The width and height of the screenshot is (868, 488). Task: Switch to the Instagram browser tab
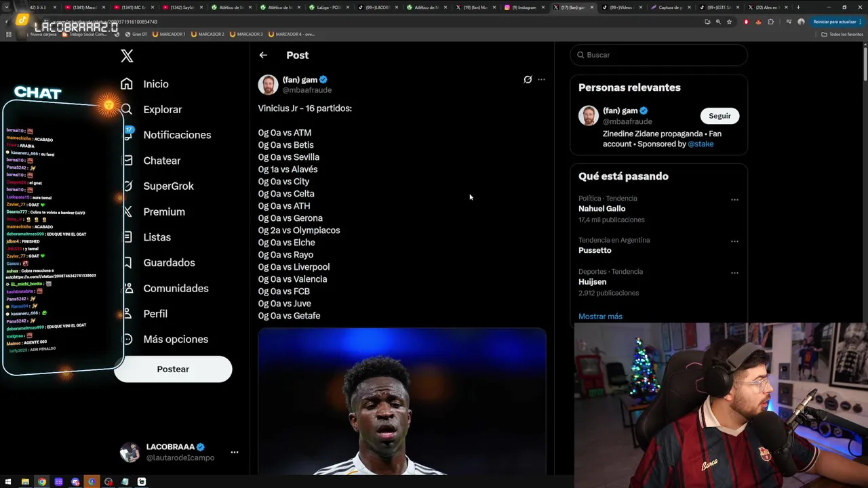pyautogui.click(x=524, y=7)
